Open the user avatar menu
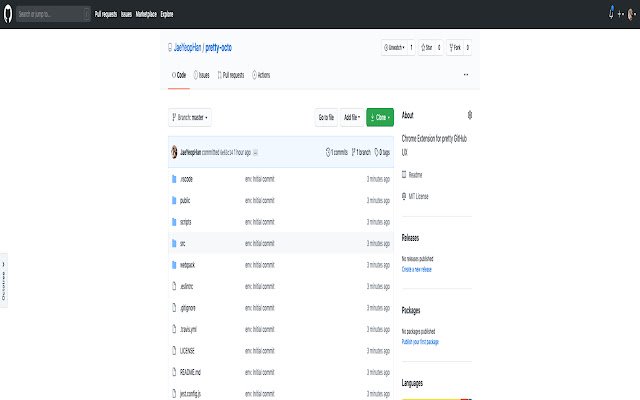 632,14
